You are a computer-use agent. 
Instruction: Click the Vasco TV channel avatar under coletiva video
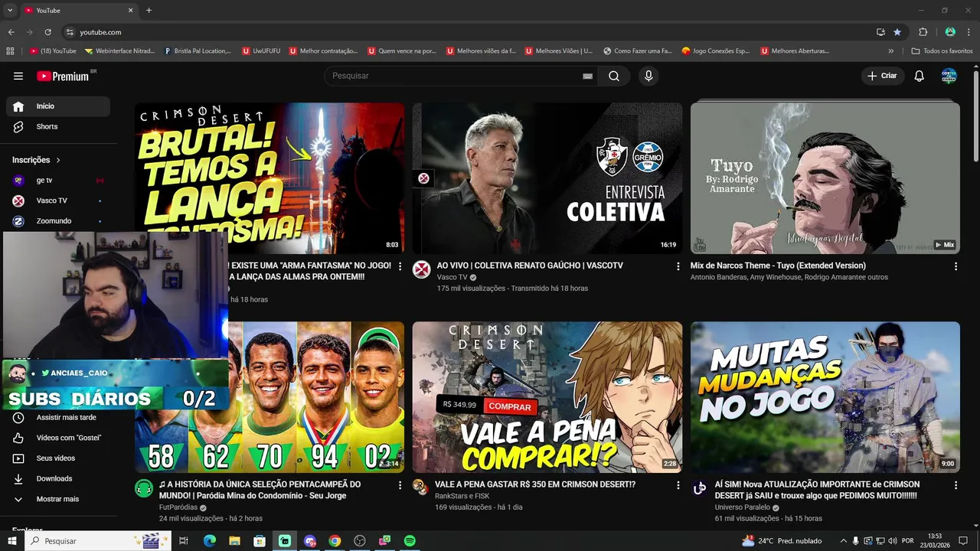[422, 269]
